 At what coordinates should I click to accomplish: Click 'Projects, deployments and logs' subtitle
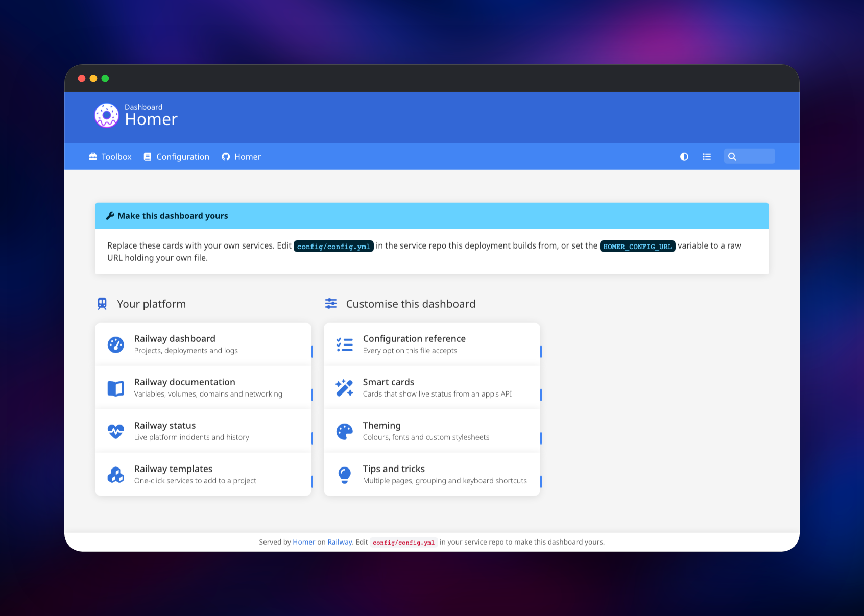[x=186, y=351]
